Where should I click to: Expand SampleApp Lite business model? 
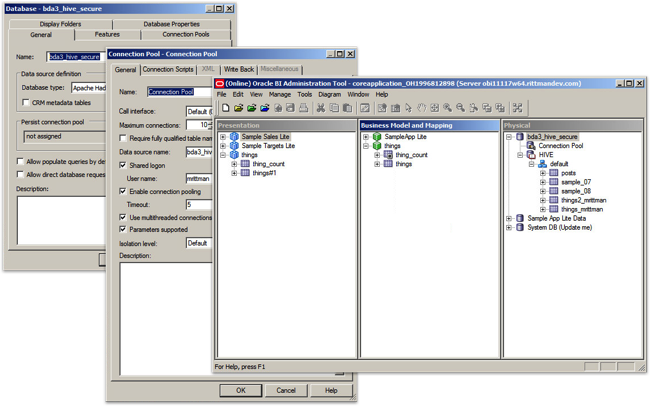[x=366, y=136]
